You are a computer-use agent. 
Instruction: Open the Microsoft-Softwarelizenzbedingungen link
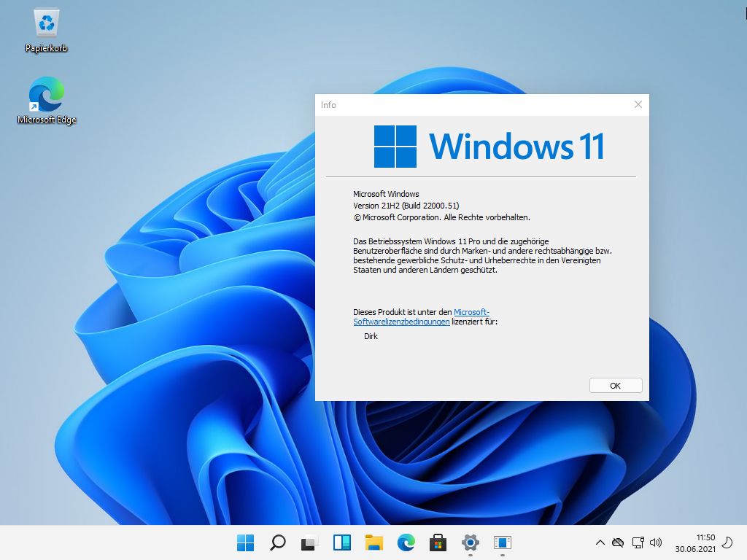pos(402,321)
